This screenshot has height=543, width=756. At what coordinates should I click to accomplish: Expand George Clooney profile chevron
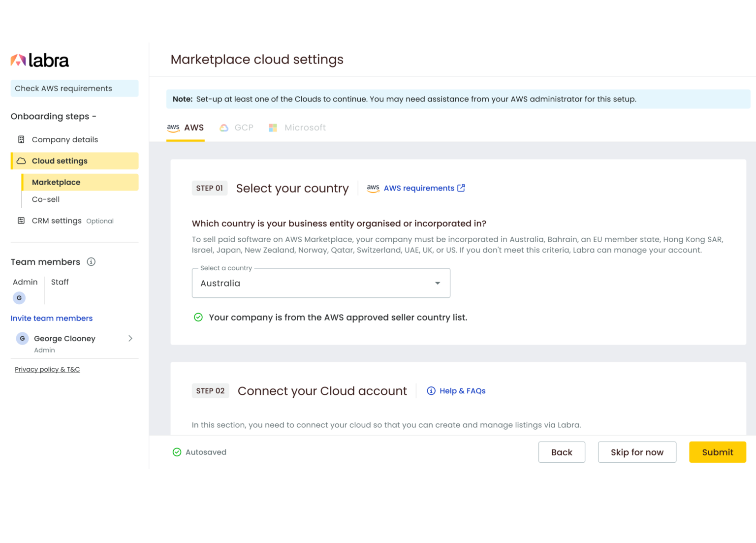pyautogui.click(x=130, y=339)
